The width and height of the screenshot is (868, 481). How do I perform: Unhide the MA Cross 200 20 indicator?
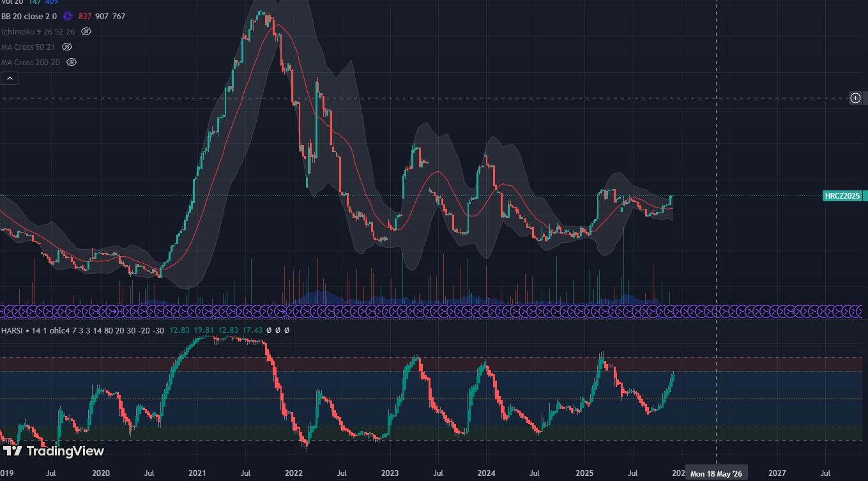pos(72,62)
